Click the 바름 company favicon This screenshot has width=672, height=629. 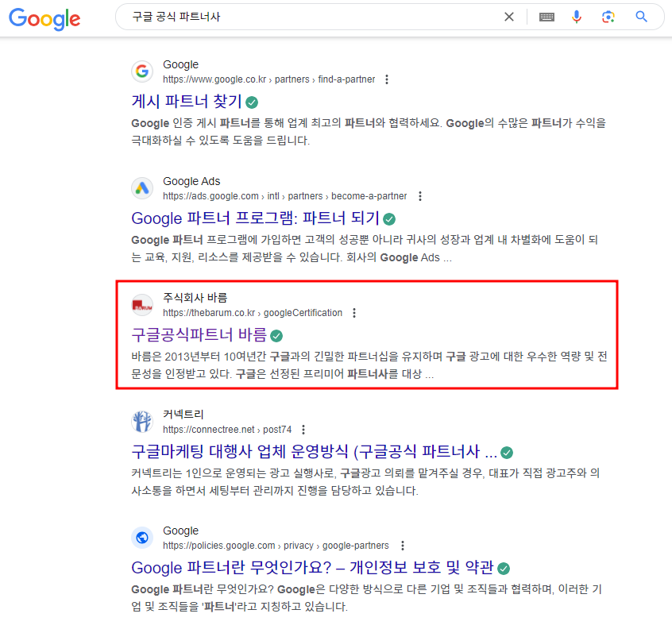[x=142, y=305]
